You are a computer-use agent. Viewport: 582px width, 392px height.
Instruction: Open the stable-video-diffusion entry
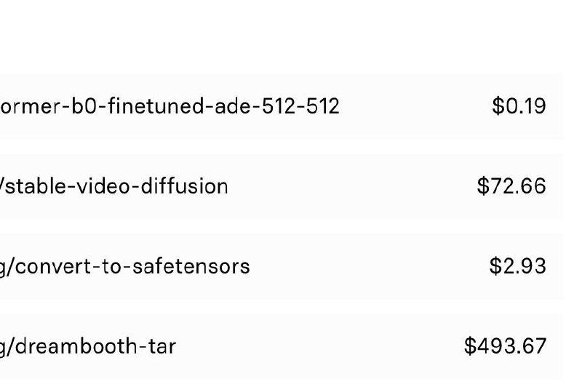(x=114, y=186)
